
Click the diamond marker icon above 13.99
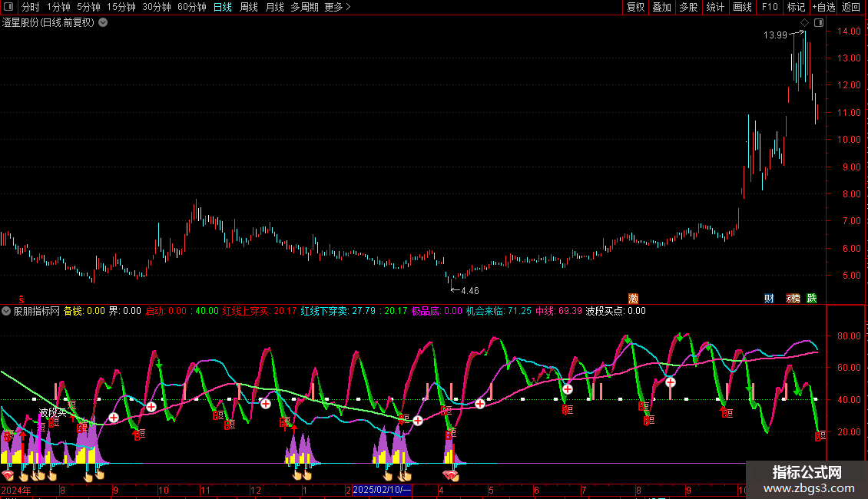click(804, 23)
